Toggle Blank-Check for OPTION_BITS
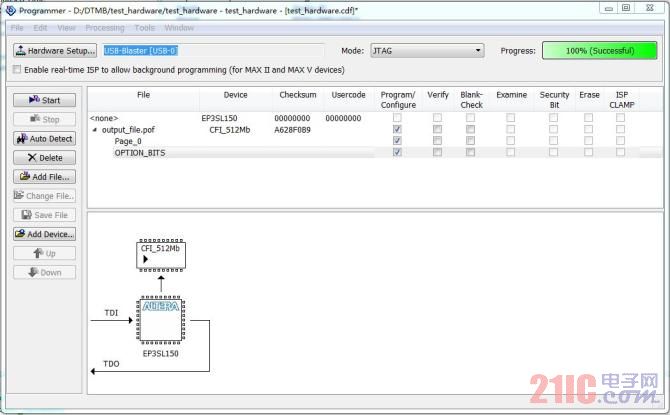This screenshot has width=670, height=415. [470, 152]
